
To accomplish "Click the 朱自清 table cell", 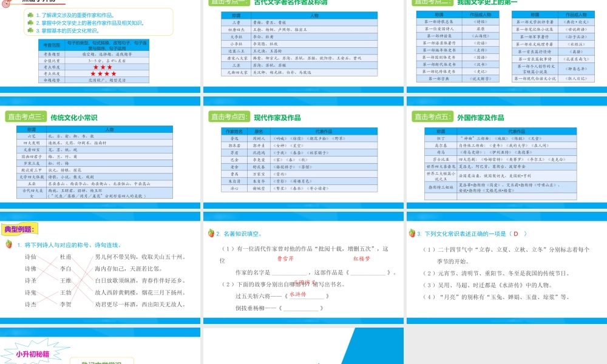I will tap(234, 181).
